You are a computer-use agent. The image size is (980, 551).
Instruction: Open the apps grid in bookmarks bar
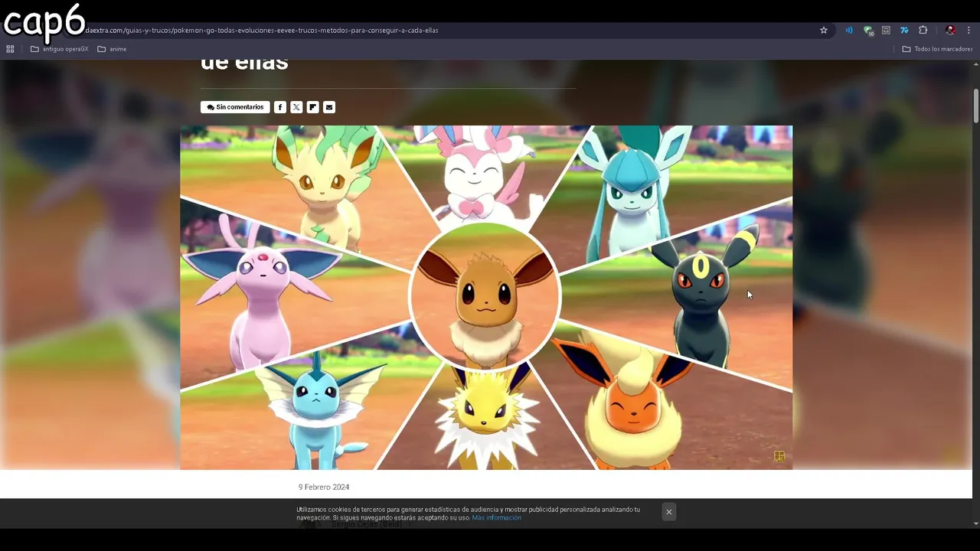click(10, 49)
